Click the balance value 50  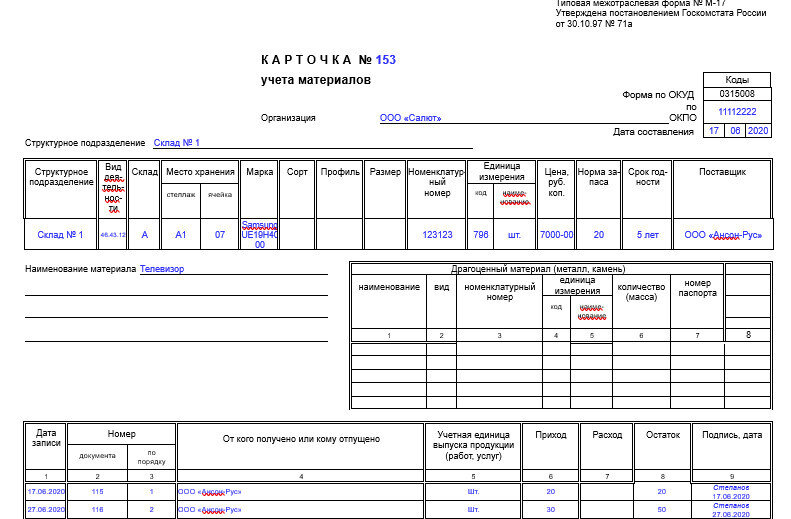(662, 509)
